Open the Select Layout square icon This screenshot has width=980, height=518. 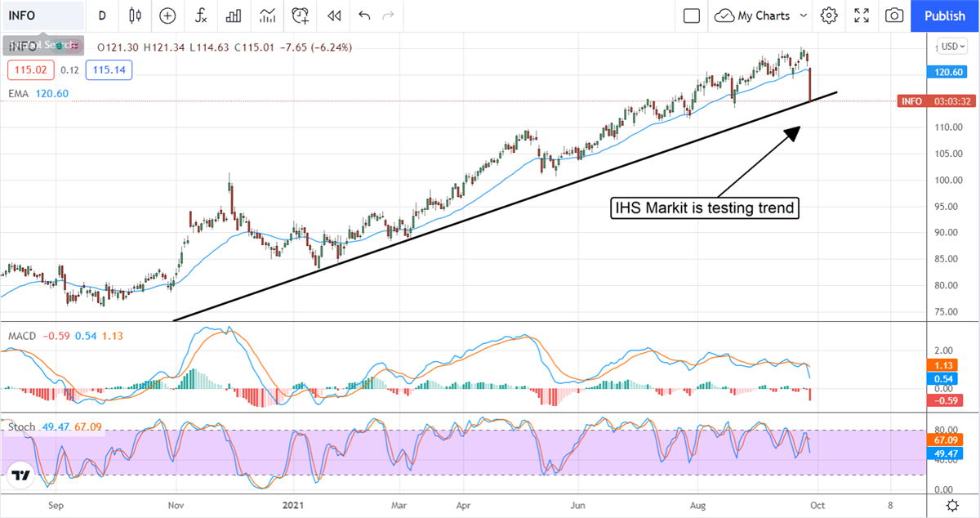[692, 16]
